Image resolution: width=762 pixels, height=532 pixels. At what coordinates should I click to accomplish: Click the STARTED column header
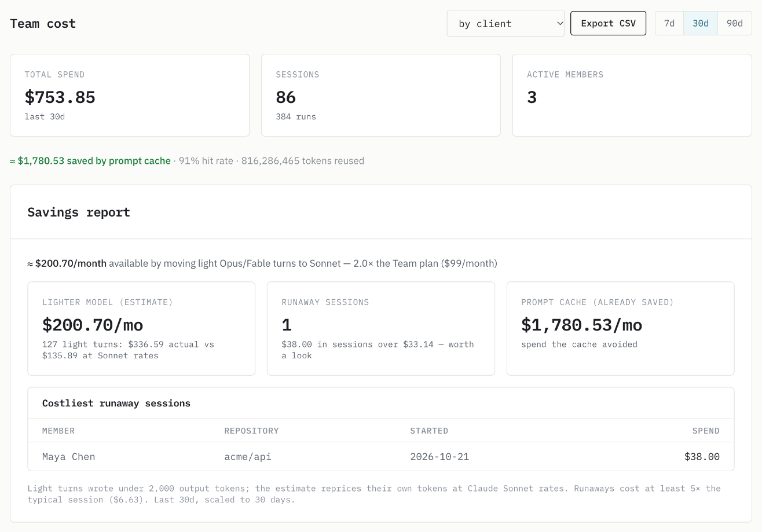(429, 431)
